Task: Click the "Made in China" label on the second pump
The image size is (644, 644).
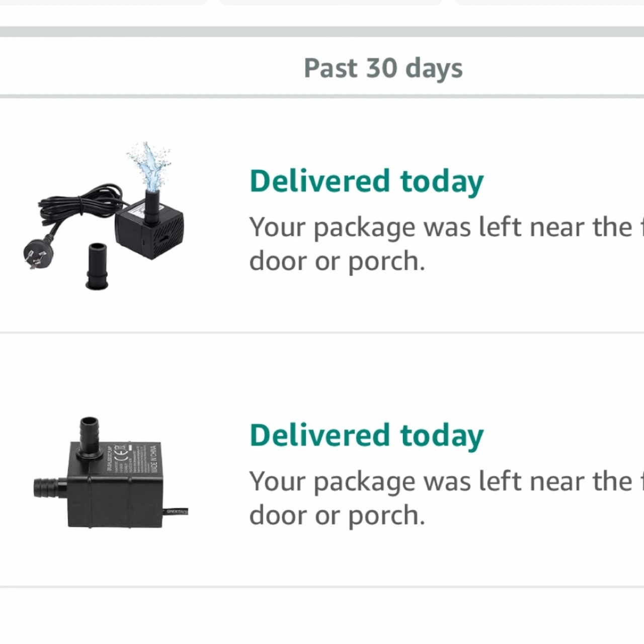Action: (x=154, y=459)
